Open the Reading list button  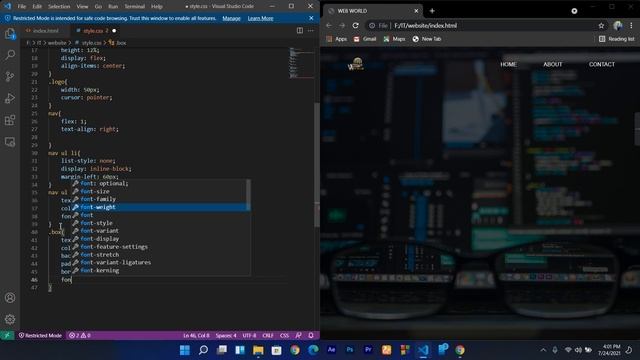[616, 39]
